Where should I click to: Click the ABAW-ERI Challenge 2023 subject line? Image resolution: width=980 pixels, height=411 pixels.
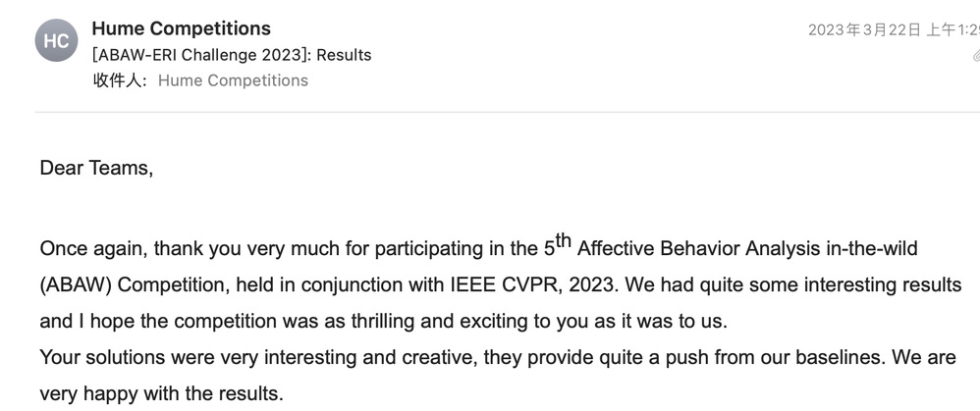[232, 55]
